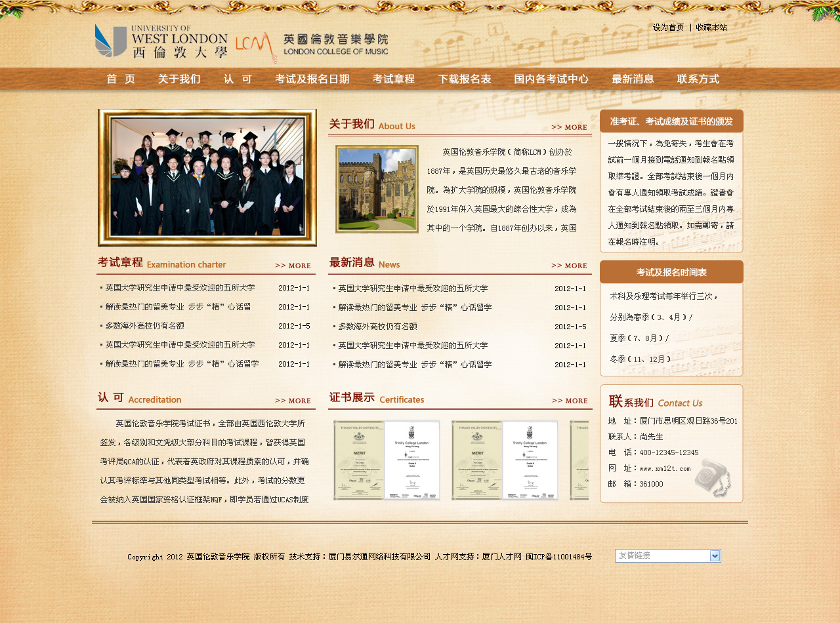Image resolution: width=840 pixels, height=623 pixels.
Task: Open first 英国大学研究生申请 item in Examination charter
Action: point(180,288)
